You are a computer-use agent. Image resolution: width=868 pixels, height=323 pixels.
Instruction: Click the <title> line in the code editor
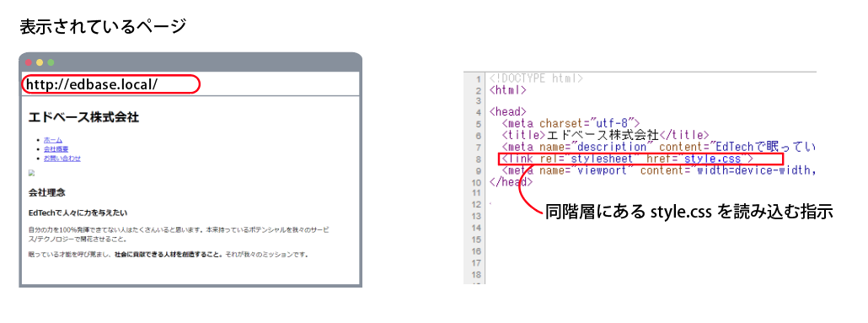click(x=606, y=135)
